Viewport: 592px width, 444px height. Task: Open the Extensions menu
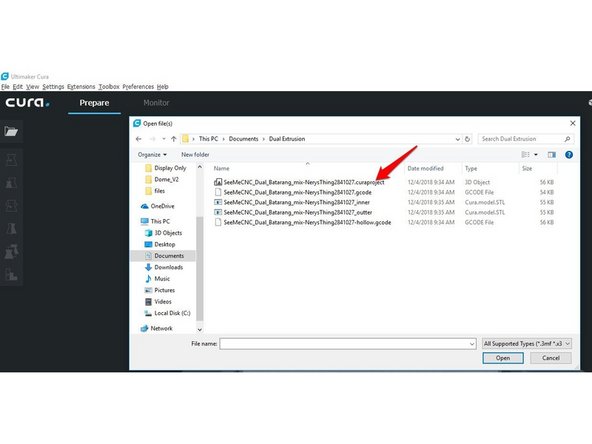tap(81, 86)
